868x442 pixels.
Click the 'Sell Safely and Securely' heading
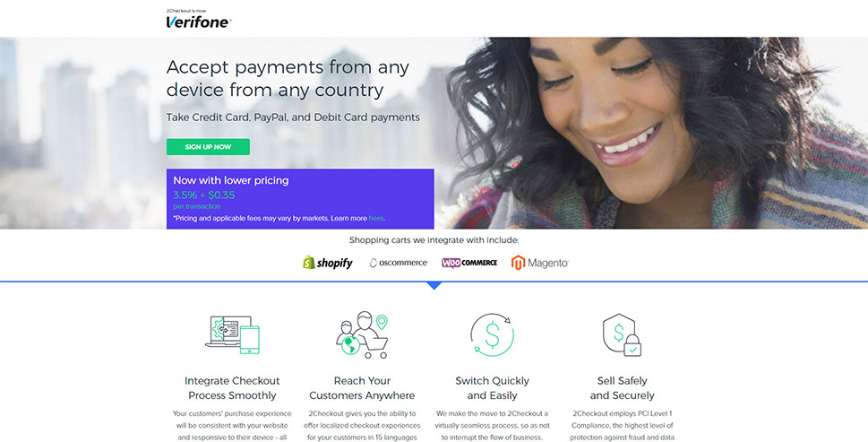(622, 387)
